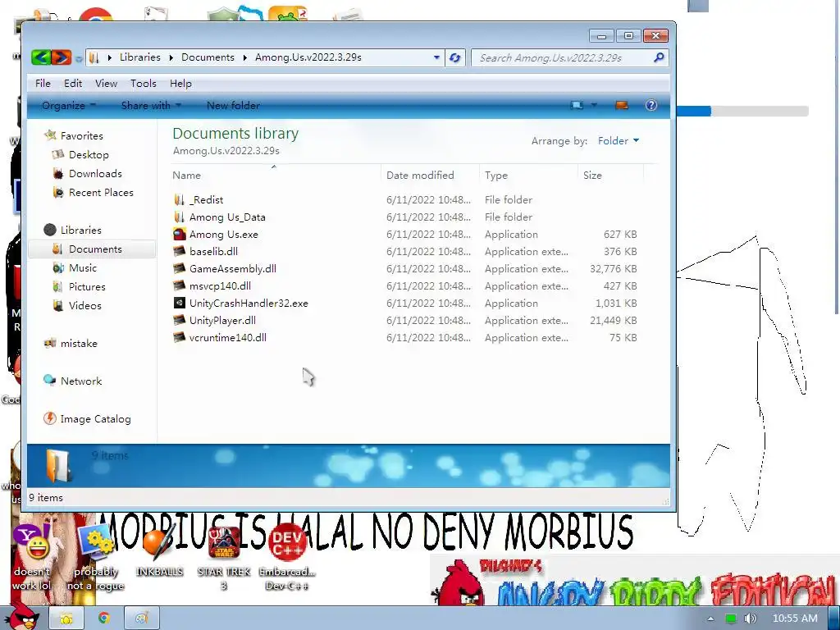Toggle the preview pane icon
Image resolution: width=840 pixels, height=630 pixels.
point(622,105)
